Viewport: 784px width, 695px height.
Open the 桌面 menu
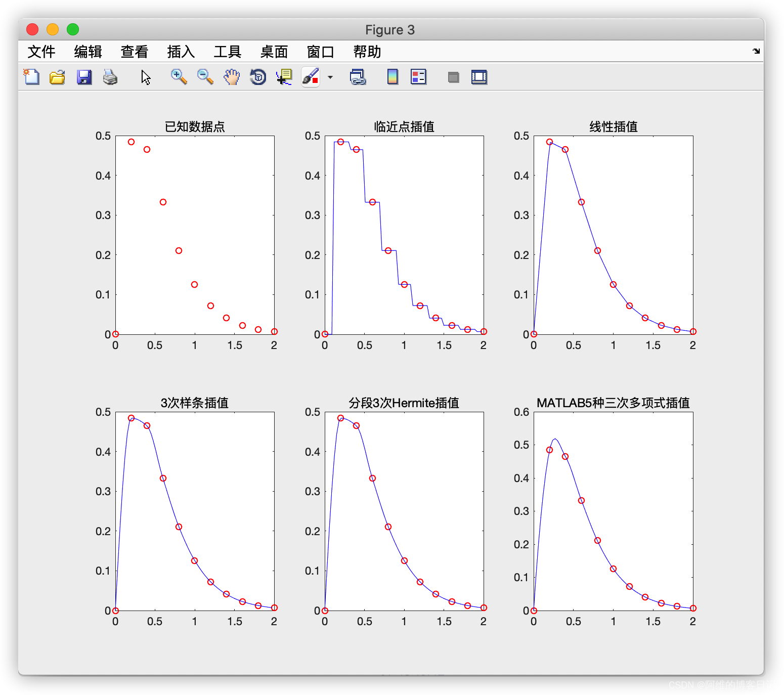point(274,52)
